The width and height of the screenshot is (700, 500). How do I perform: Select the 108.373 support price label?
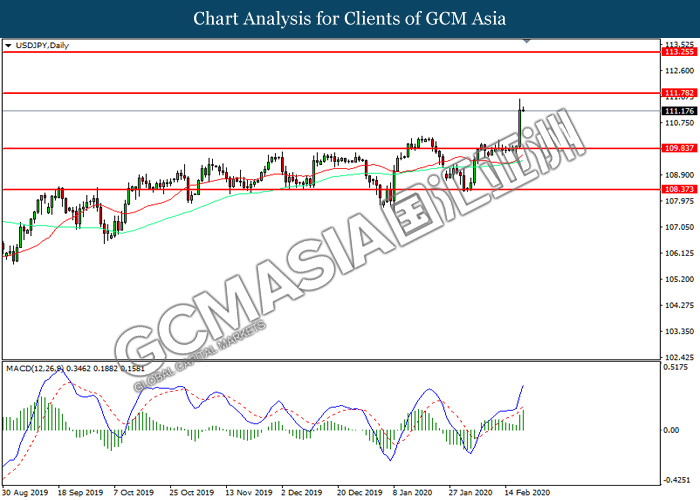pyautogui.click(x=679, y=189)
